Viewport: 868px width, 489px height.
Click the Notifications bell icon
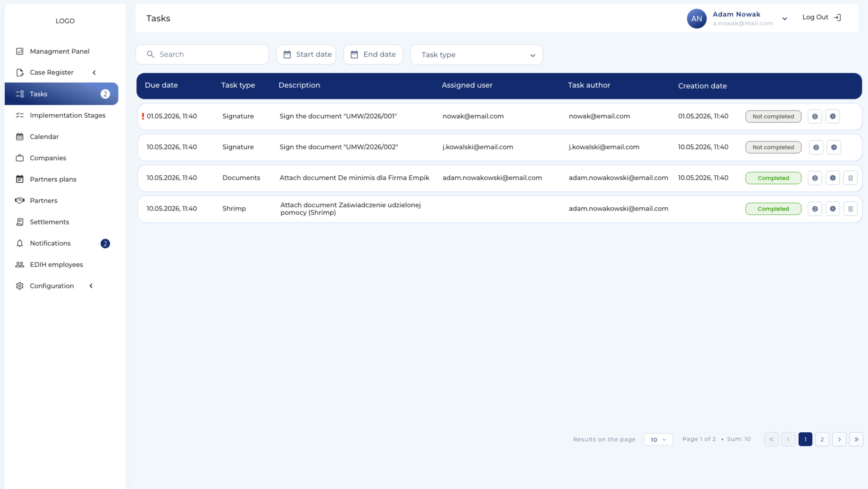point(20,243)
